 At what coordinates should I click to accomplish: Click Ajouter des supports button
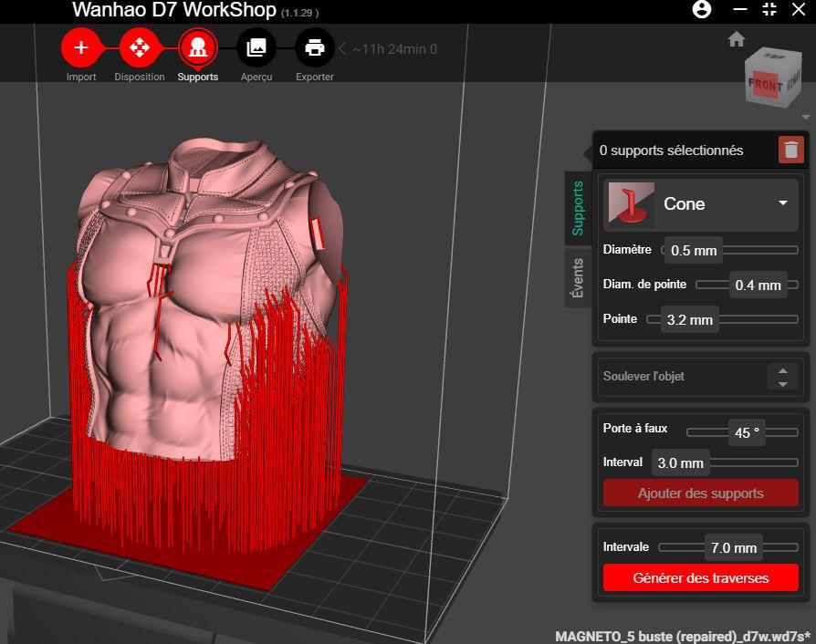[700, 493]
